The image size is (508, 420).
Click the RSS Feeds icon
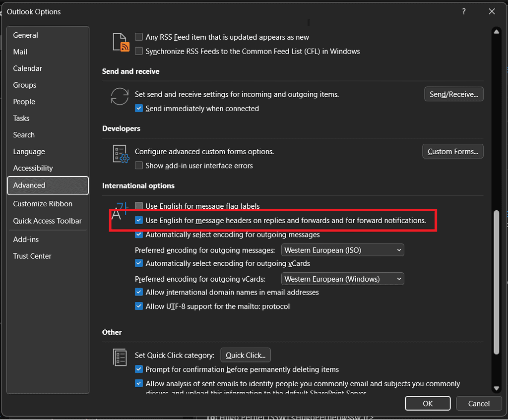120,42
